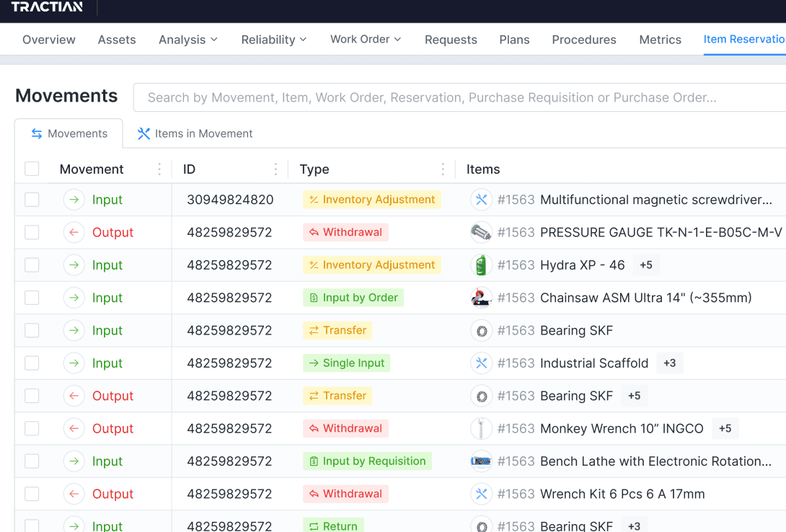
Task: Click the Hydra XP - 46 item thumbnail
Action: coord(481,265)
